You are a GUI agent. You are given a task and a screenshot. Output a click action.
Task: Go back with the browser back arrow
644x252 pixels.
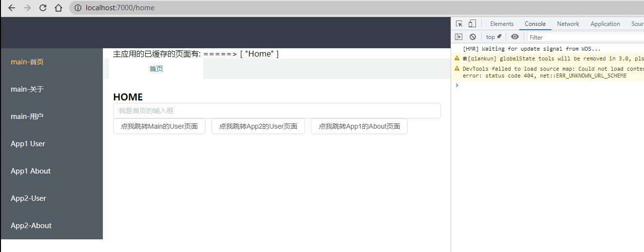tap(12, 8)
